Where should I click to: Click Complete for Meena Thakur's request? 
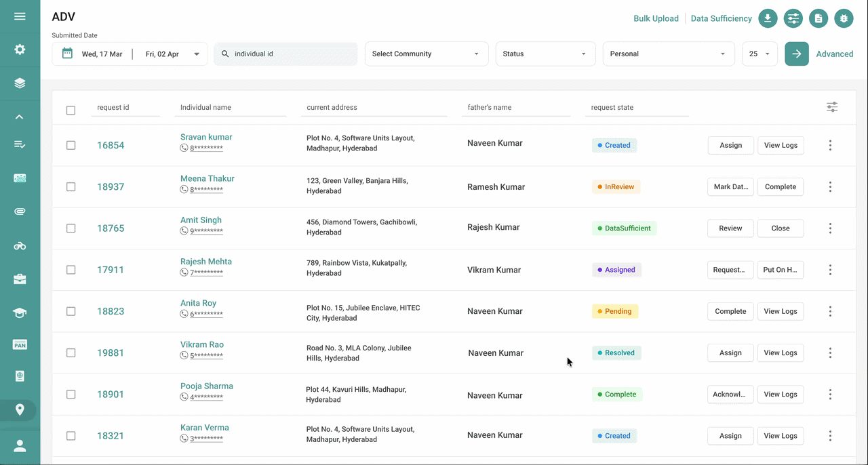point(781,186)
